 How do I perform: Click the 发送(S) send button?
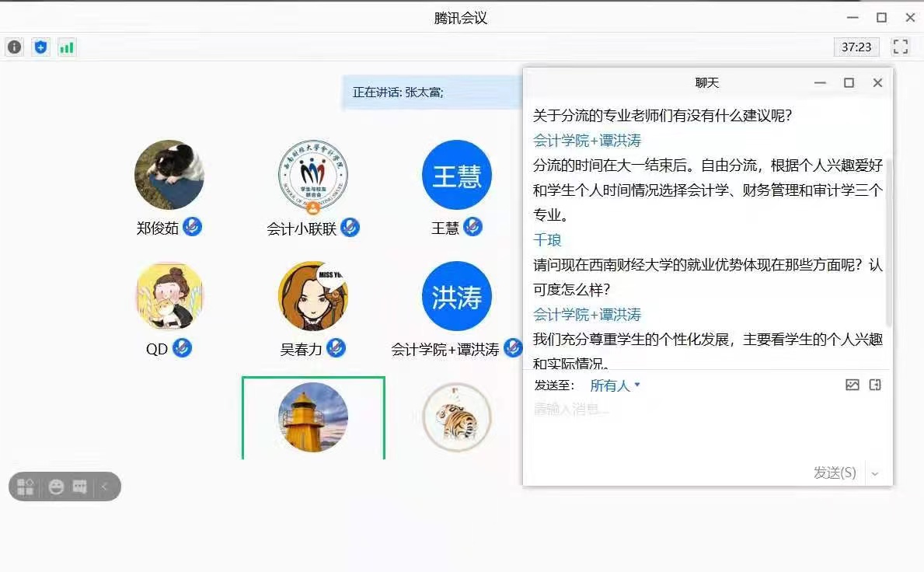(x=834, y=473)
